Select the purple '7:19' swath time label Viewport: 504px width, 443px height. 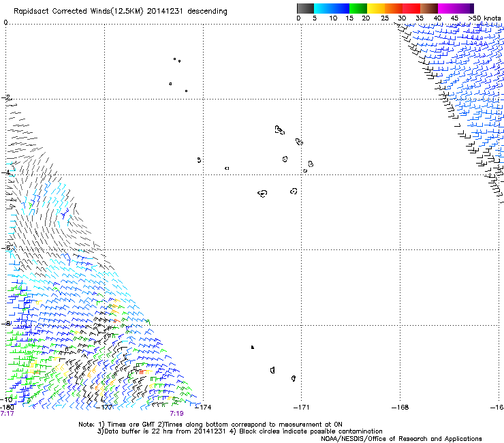click(177, 414)
